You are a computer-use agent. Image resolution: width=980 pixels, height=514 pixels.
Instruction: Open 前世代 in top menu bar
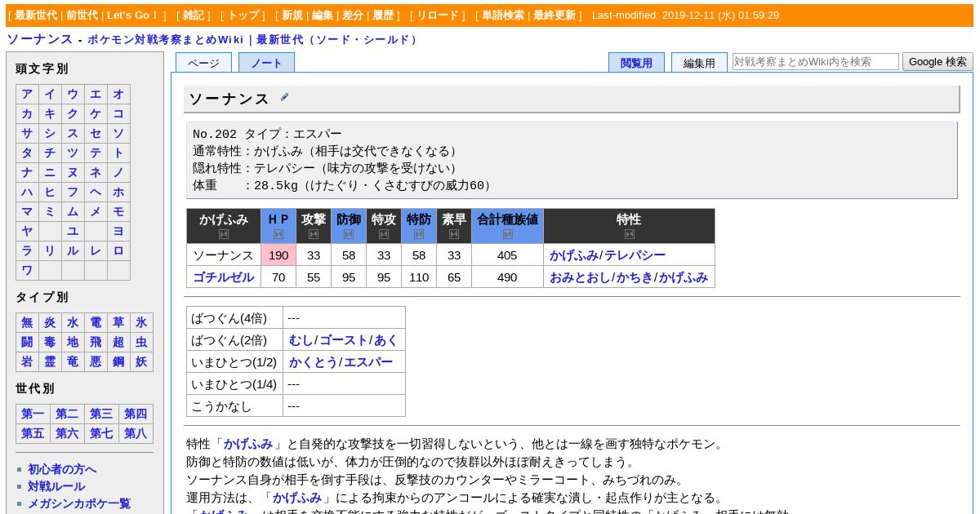point(82,15)
